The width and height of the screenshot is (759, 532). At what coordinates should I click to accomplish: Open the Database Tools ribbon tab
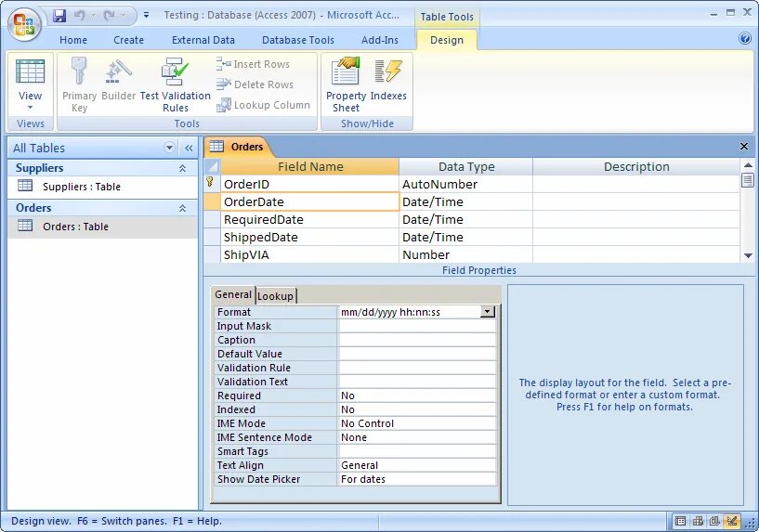(x=298, y=40)
